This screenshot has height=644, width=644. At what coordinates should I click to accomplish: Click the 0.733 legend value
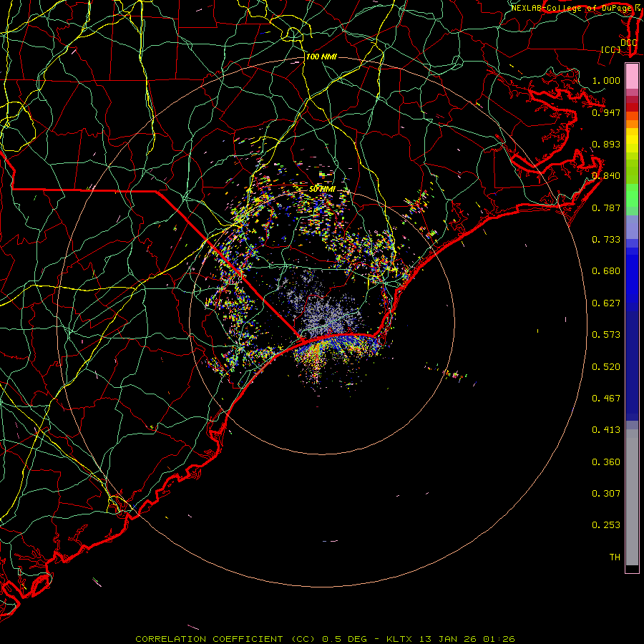[606, 240]
